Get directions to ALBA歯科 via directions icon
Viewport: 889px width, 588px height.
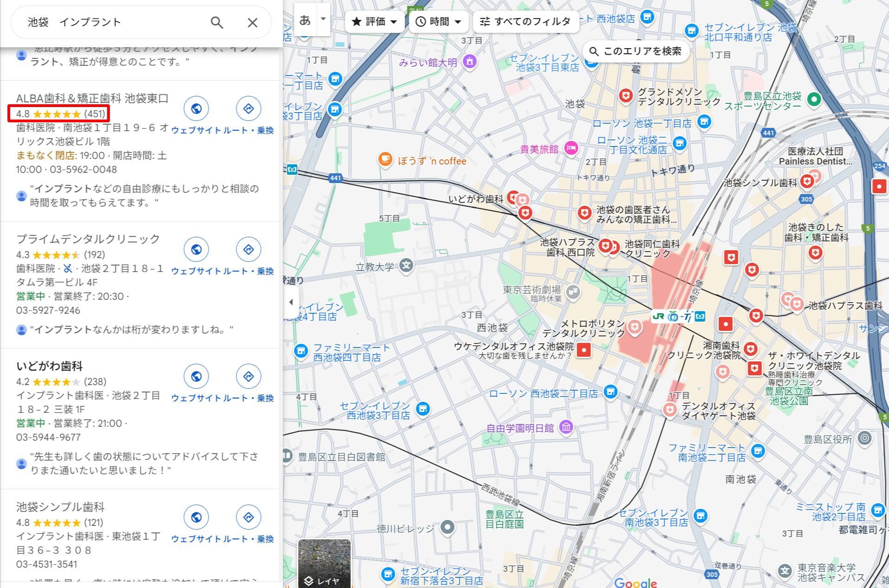248,108
